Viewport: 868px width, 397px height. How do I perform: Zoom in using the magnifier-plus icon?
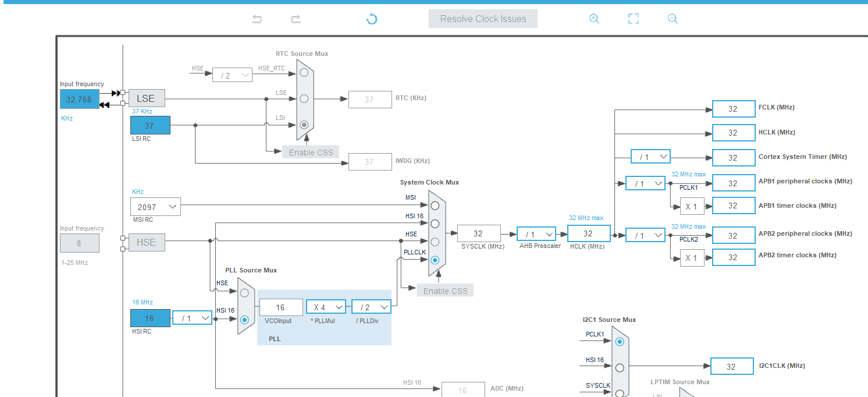[x=594, y=19]
